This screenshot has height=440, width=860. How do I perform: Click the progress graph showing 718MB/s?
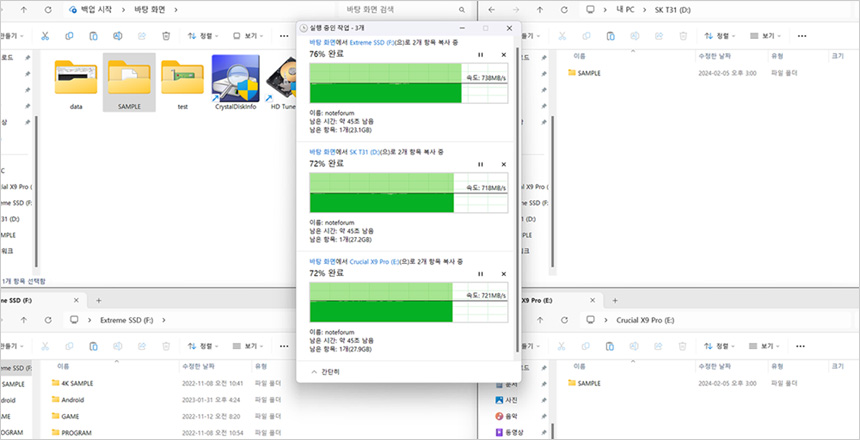pyautogui.click(x=409, y=193)
